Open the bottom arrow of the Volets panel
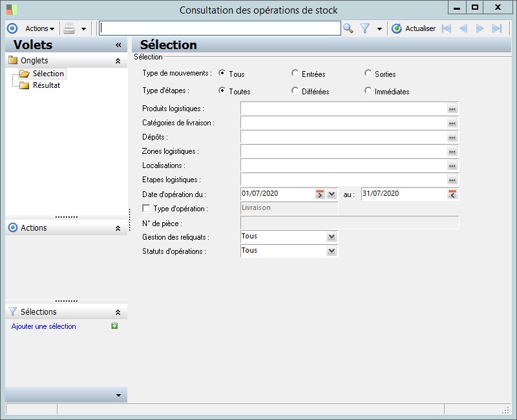The image size is (517, 420). (118, 395)
